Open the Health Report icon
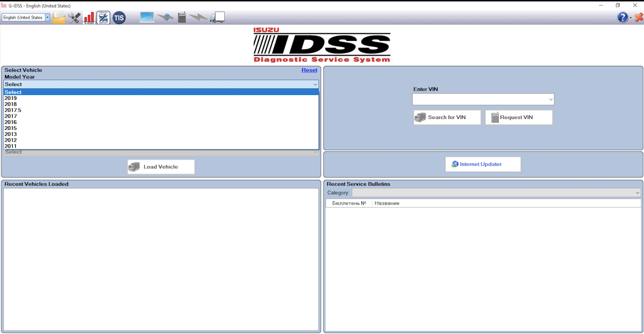This screenshot has height=334, width=644. 103,18
